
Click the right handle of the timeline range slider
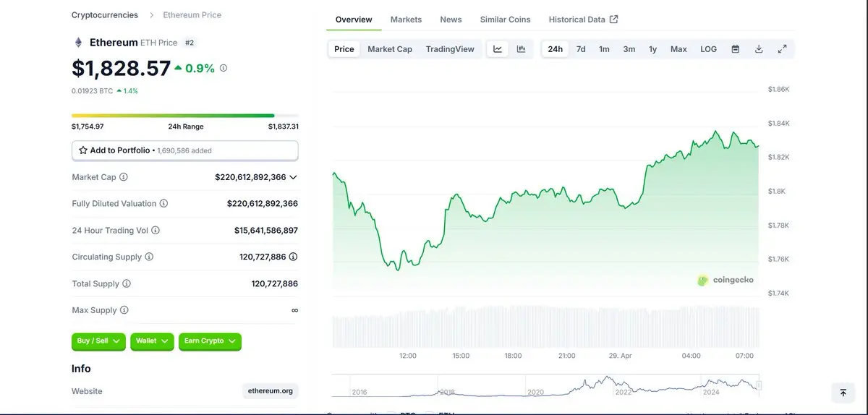click(759, 385)
